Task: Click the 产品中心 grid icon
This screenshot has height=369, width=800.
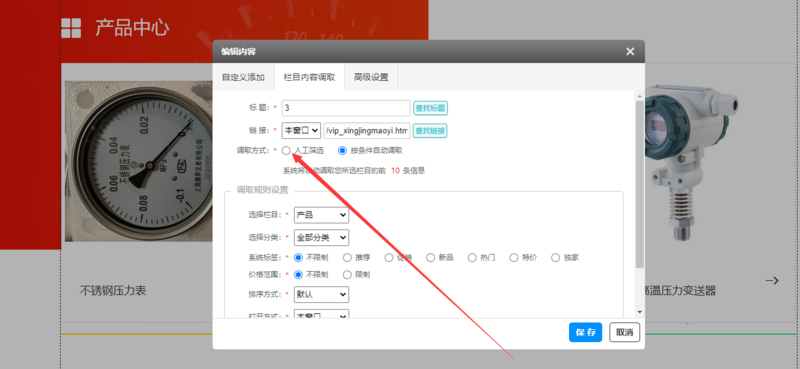Action: [x=71, y=28]
